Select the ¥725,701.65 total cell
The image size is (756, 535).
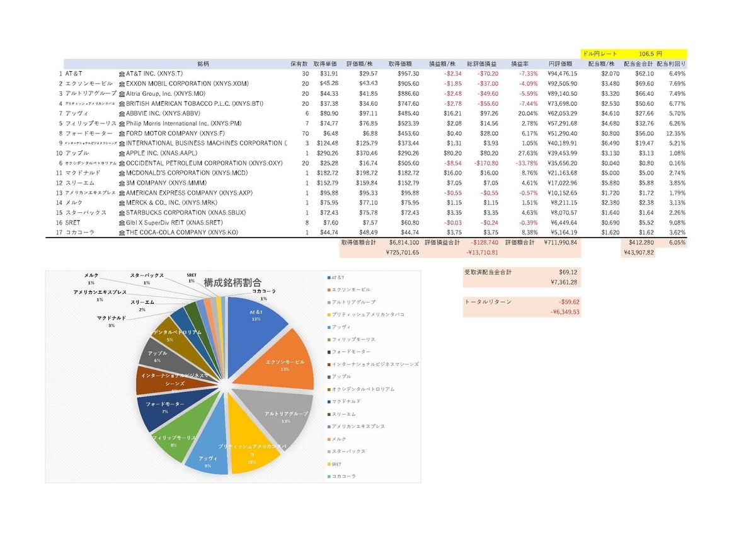coord(402,252)
